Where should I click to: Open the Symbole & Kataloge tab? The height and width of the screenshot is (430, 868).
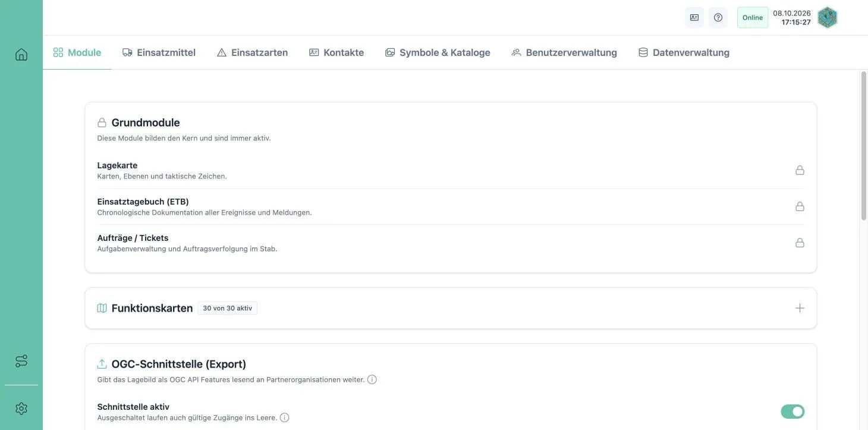(x=438, y=52)
